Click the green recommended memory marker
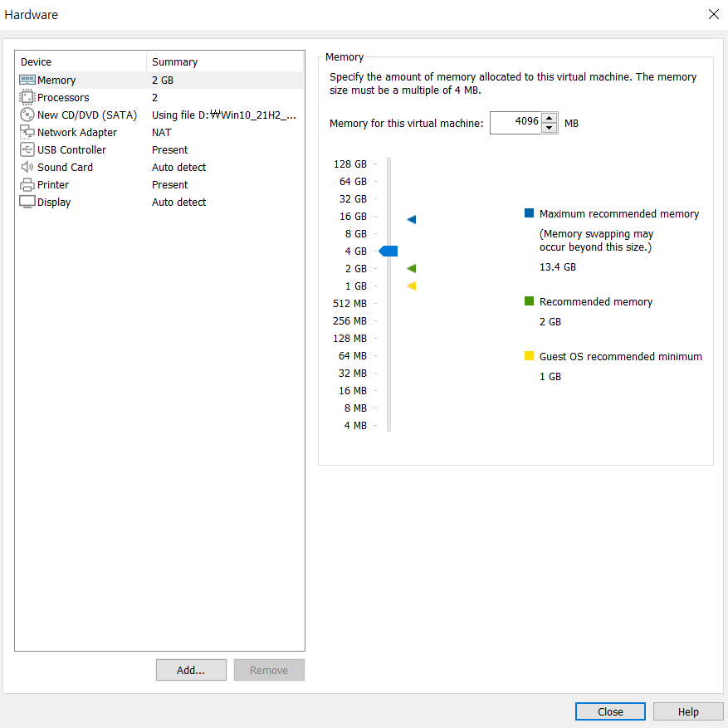 coord(412,268)
